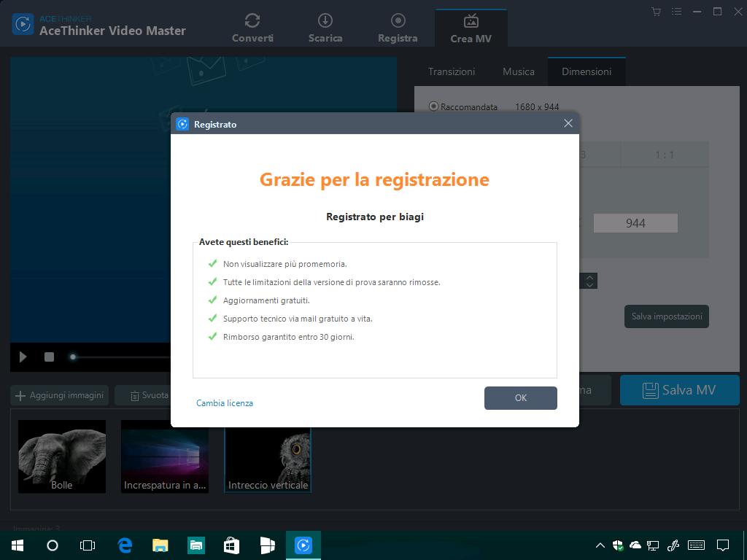
Task: Open Windows Security tray icon
Action: 618,545
